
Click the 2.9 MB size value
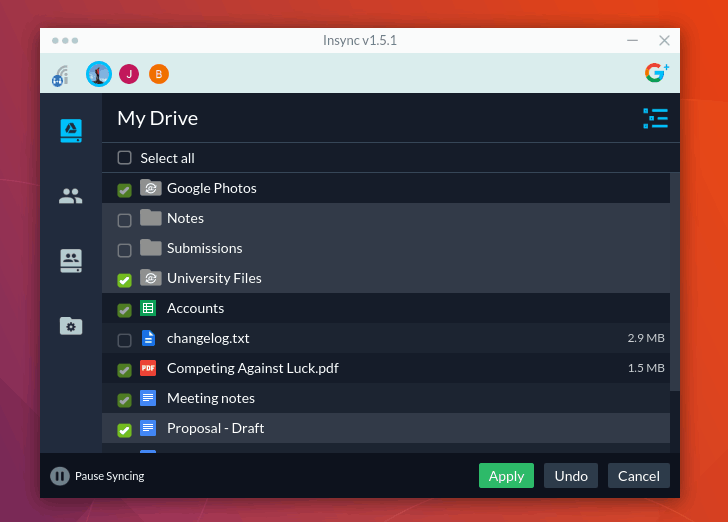click(x=646, y=338)
